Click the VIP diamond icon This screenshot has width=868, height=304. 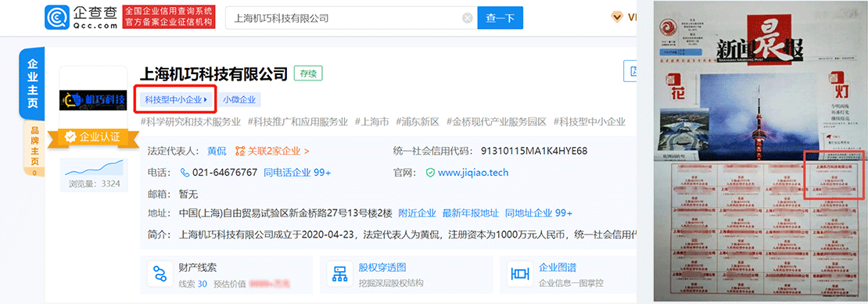coord(617,18)
